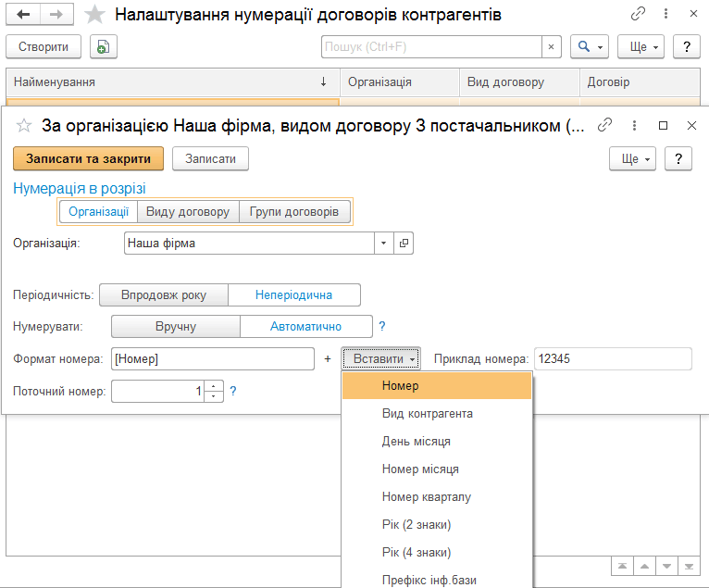Go back with the left arrow button

pos(23,15)
